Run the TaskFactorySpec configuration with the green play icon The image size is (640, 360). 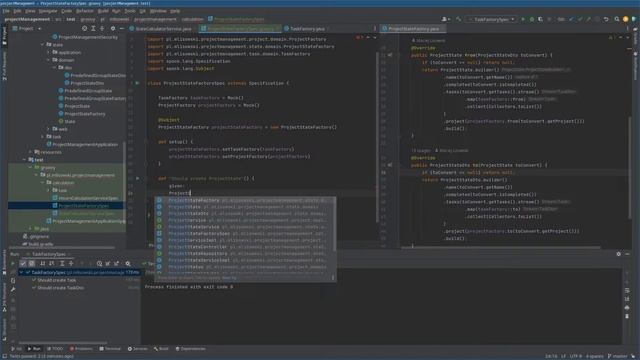coord(523,19)
